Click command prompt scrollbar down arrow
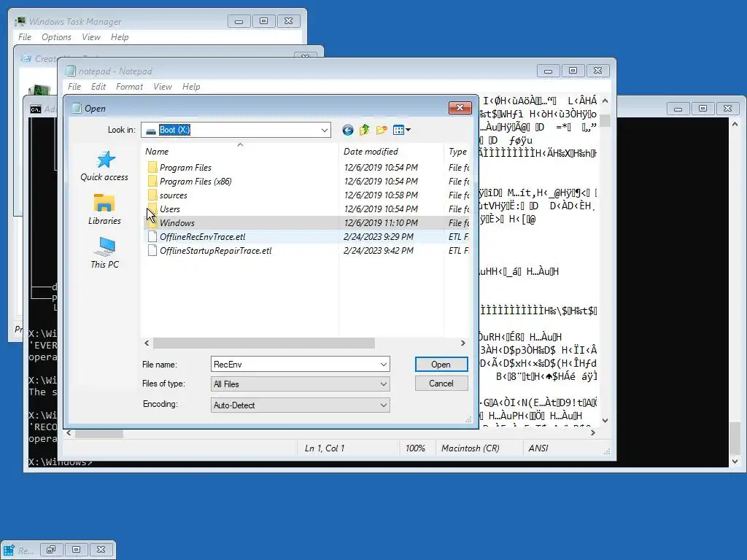This screenshot has width=747, height=560. point(735,461)
